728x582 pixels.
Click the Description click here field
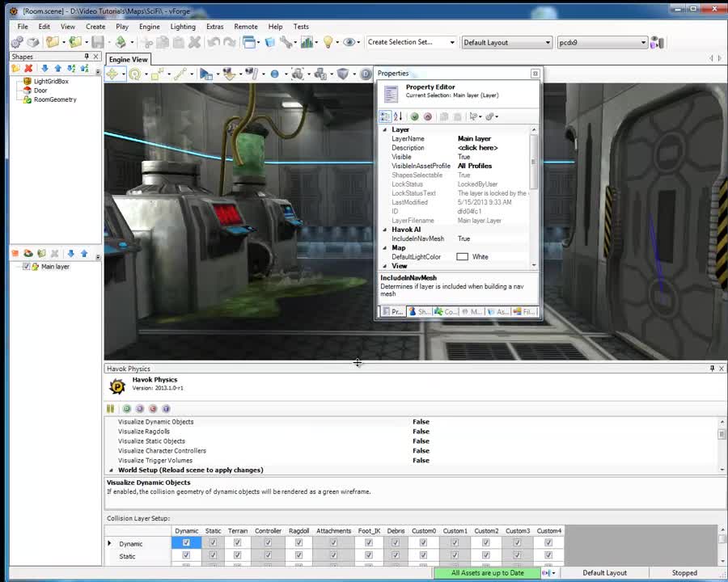pyautogui.click(x=477, y=148)
